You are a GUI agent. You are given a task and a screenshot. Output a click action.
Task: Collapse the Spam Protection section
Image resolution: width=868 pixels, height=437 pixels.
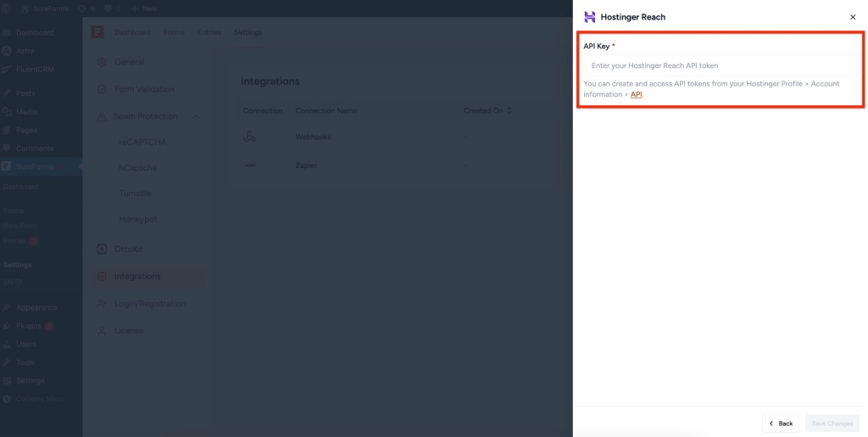[x=196, y=117]
